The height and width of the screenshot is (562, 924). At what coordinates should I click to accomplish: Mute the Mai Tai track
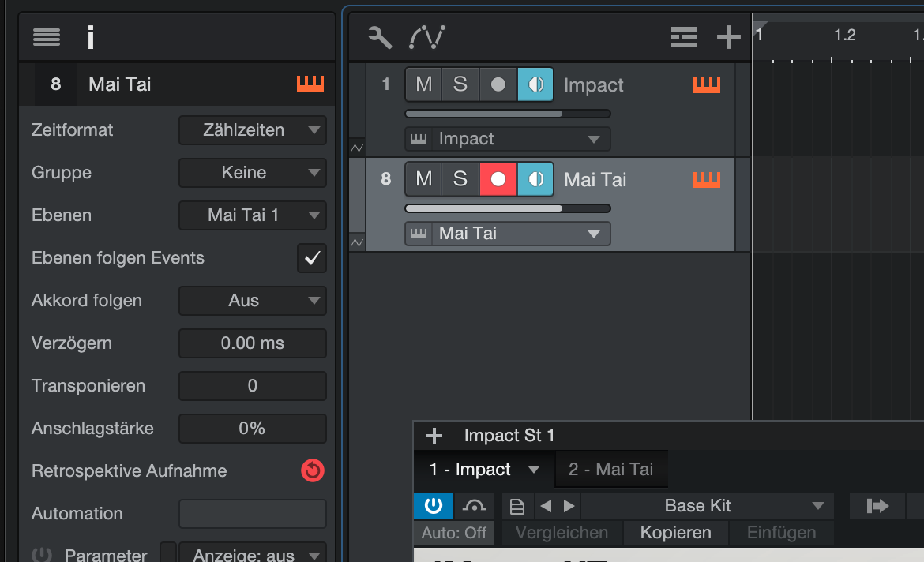[x=423, y=178]
